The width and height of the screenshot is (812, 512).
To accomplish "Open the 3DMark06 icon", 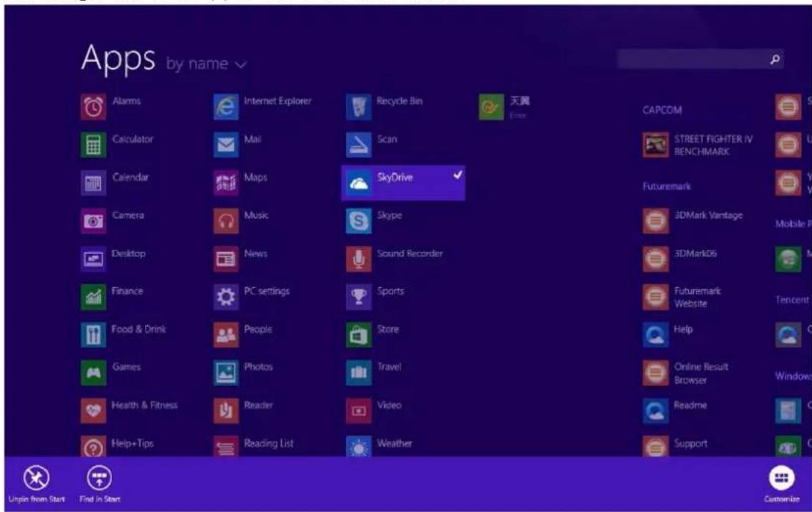I will 655,259.
